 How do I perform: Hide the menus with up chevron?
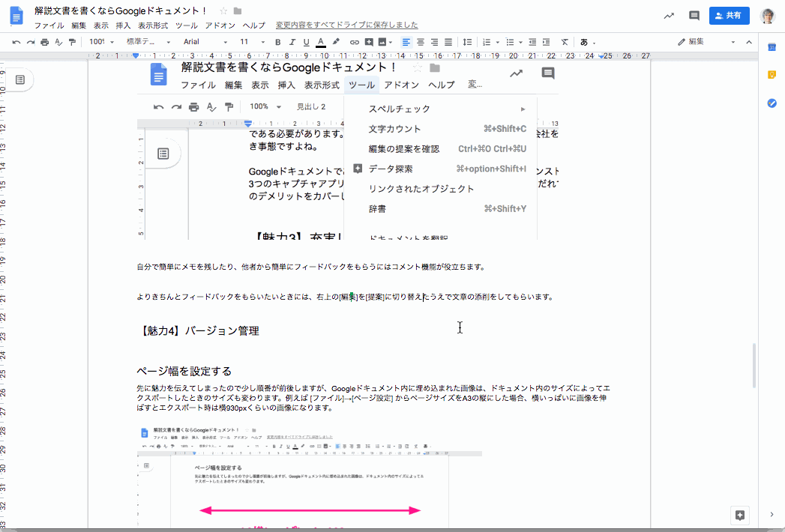[x=749, y=42]
